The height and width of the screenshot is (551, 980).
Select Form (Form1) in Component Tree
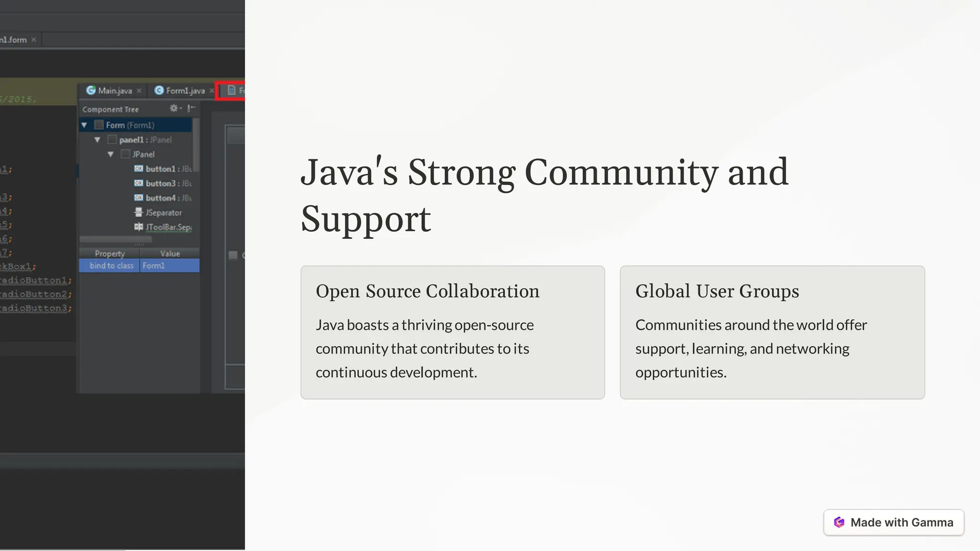click(136, 125)
